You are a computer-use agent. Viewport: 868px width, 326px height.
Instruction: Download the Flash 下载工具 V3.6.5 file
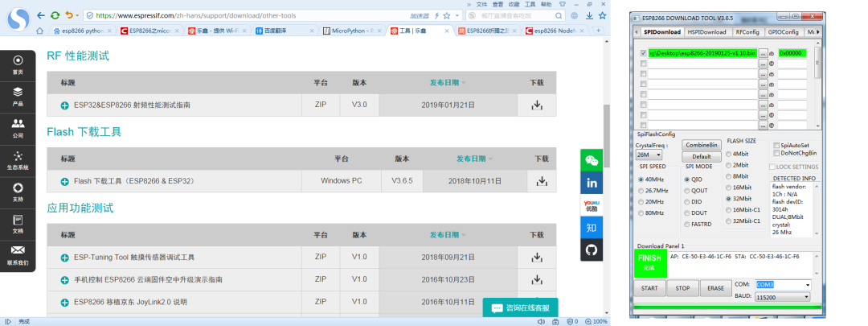[542, 181]
